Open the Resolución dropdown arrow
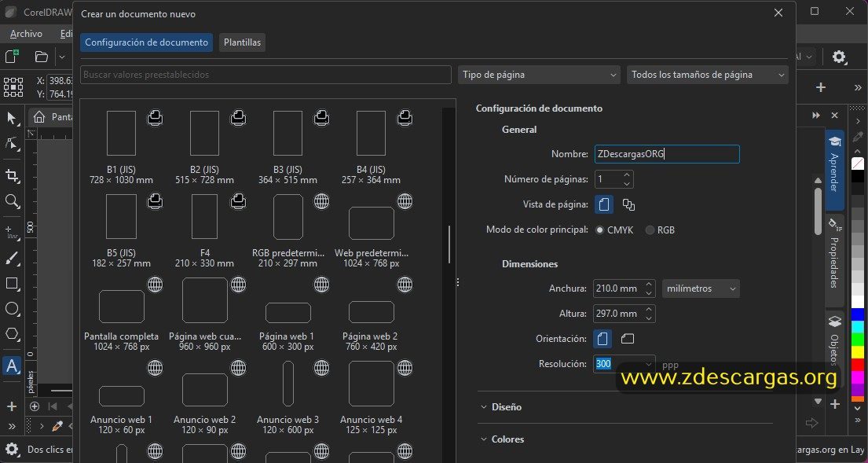The width and height of the screenshot is (868, 463). tap(648, 364)
